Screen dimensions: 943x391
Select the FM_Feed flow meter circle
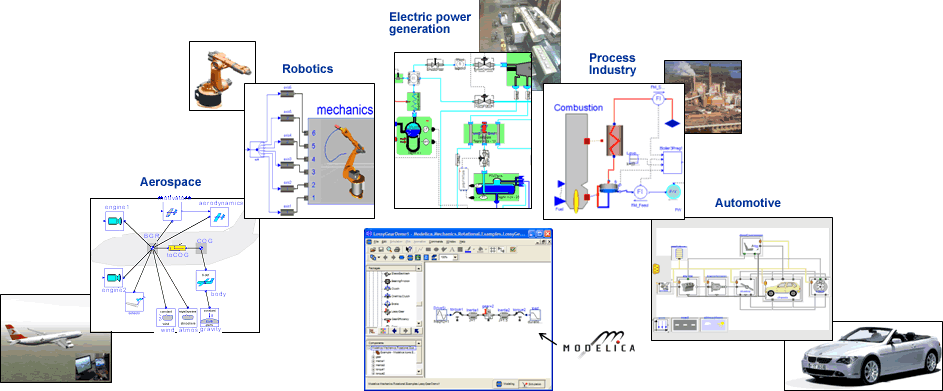[639, 191]
